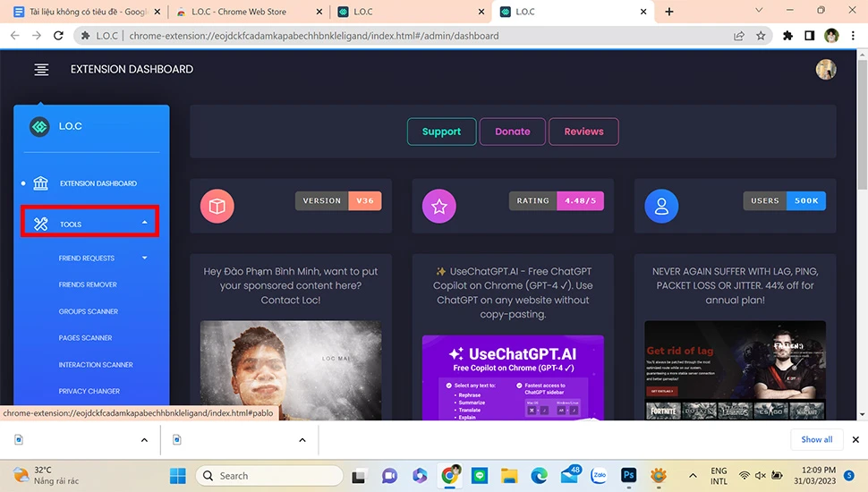
Task: Show hidden system tray icons
Action: click(x=693, y=475)
